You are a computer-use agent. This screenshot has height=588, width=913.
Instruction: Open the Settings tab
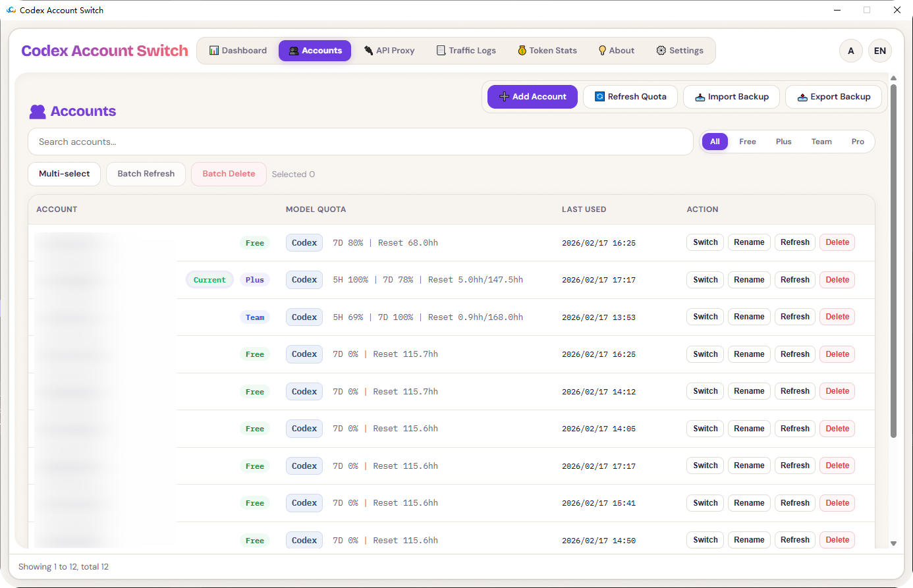(680, 51)
